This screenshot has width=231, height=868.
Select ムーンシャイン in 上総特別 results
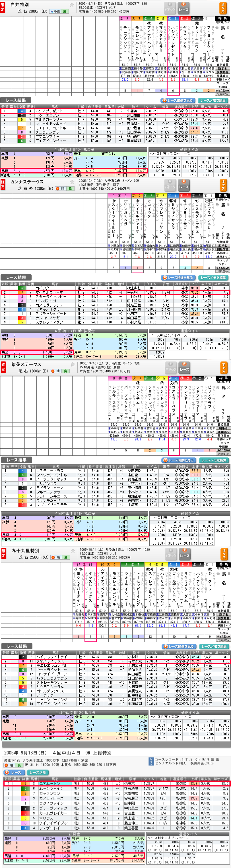(x=51, y=788)
